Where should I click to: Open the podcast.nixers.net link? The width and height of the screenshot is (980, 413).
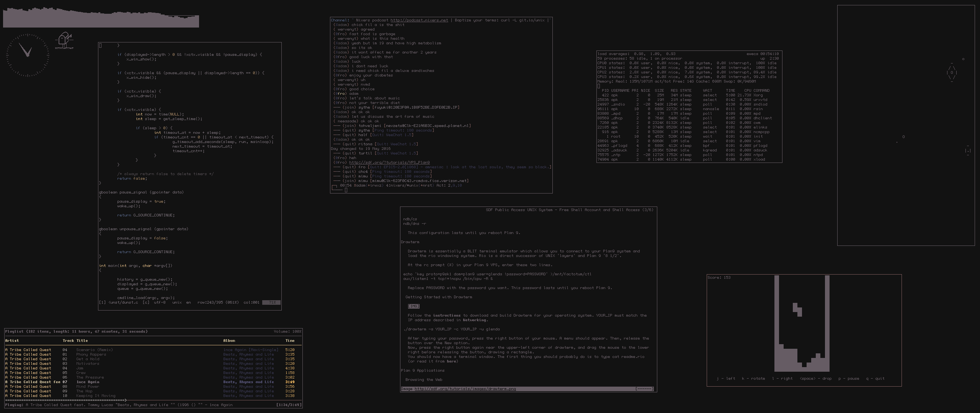[419, 20]
